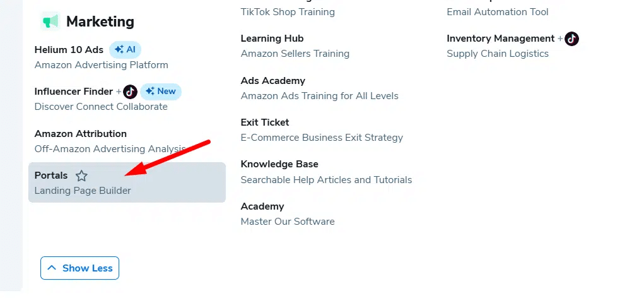Click the TikTok icon beside Influencer Finder
This screenshot has height=298, width=644.
pyautogui.click(x=130, y=92)
